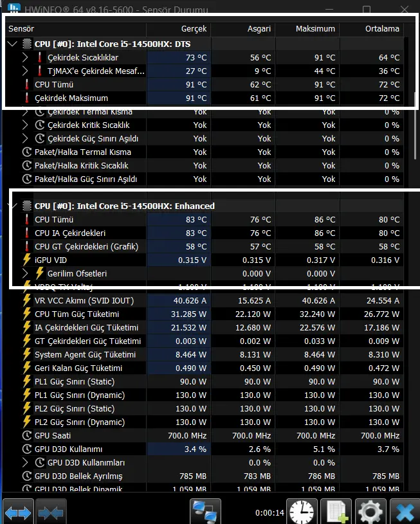This screenshot has width=420, height=524.
Task: Click clock icon beside Paket/Halka Kritik Sıcaklık
Action: click(27, 165)
